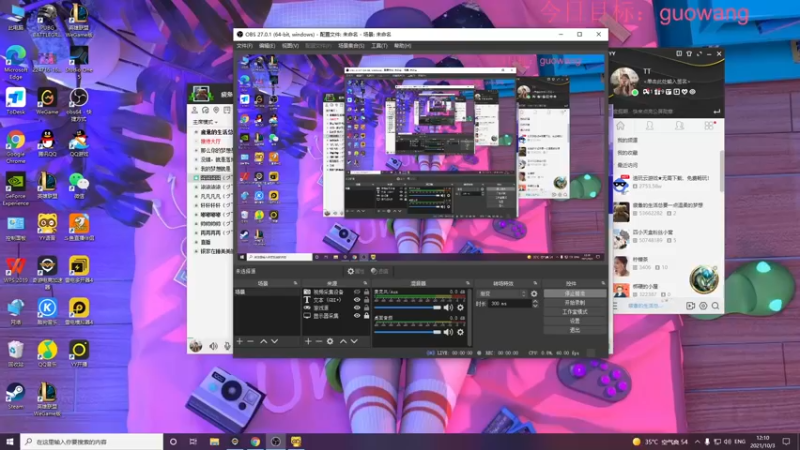
Task: Open the chairman mode dropdown in YY channel
Action: point(205,122)
